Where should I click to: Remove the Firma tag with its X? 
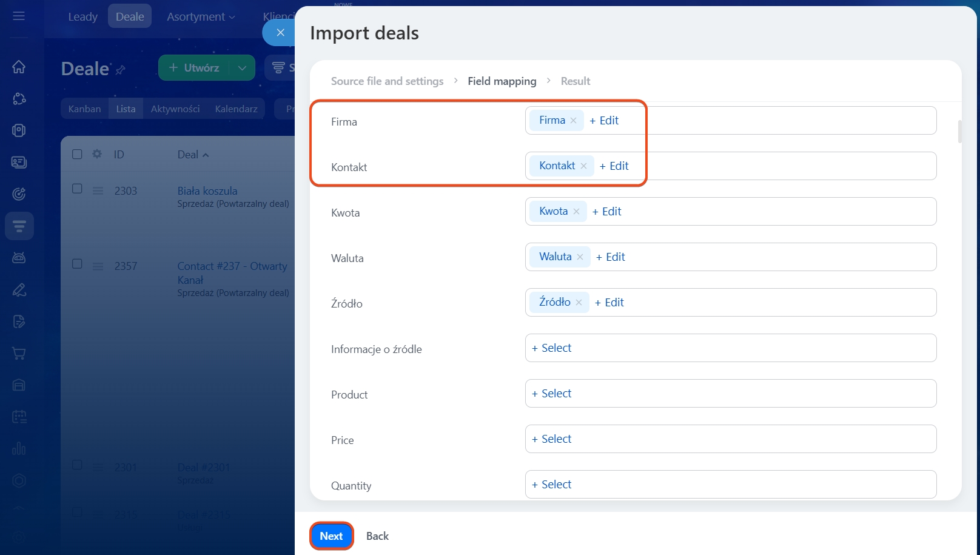(574, 121)
